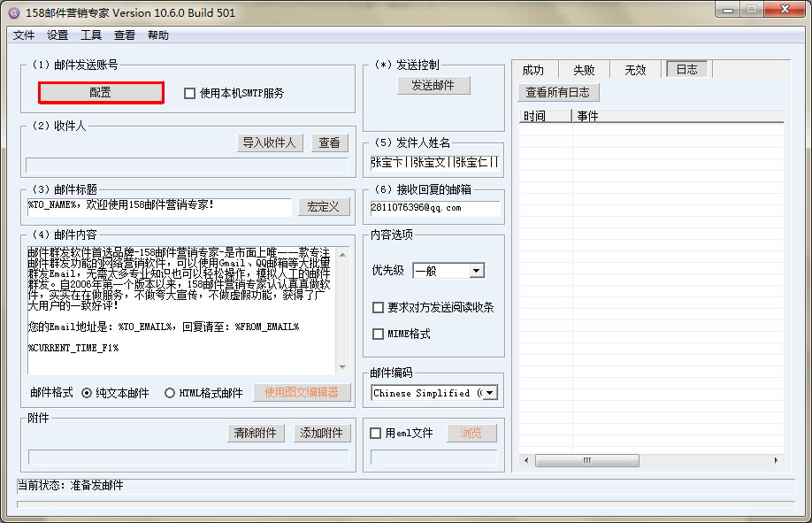Enable 要求对方发送阅读收条 checkbox

[378, 307]
